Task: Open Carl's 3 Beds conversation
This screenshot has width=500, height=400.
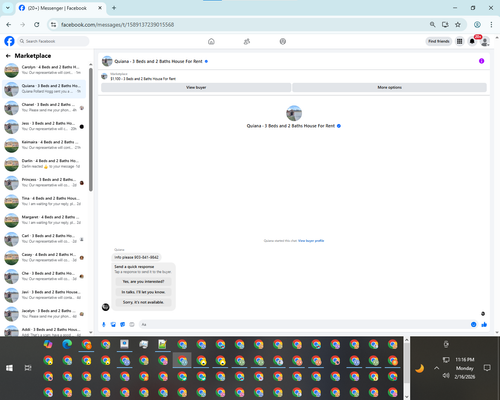Action: pos(44,239)
